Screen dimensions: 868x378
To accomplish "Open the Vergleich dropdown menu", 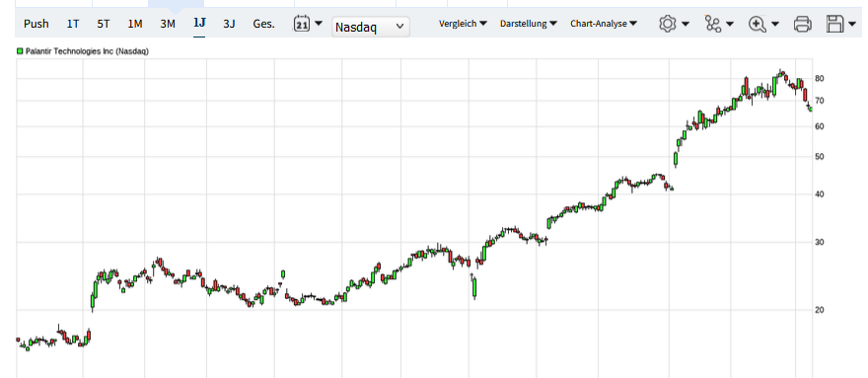I will point(463,24).
